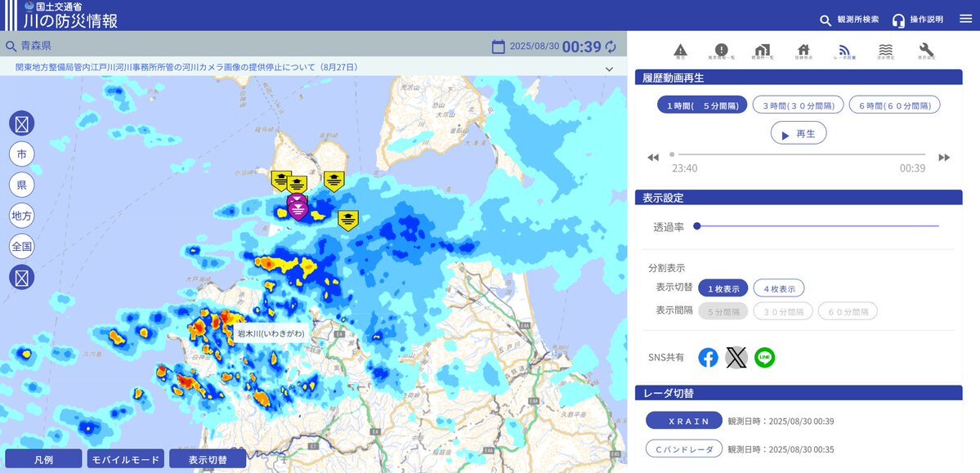The image size is (980, 473).
Task: Click the yellow marker right of the magenta markers
Action: 348,220
